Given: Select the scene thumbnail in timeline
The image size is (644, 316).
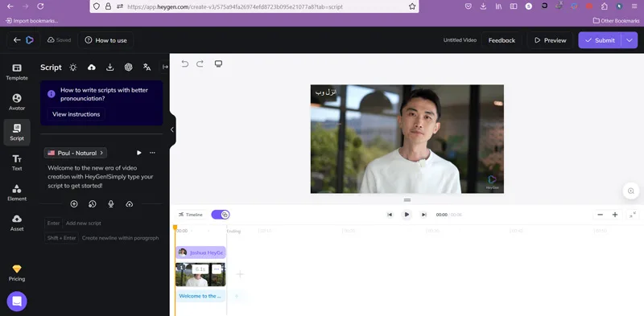Looking at the screenshot, I should point(200,274).
